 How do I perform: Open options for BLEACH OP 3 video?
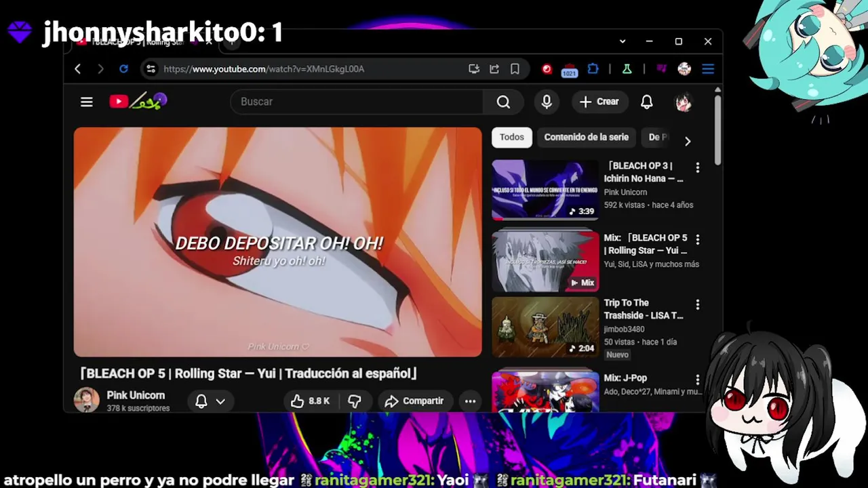(697, 167)
